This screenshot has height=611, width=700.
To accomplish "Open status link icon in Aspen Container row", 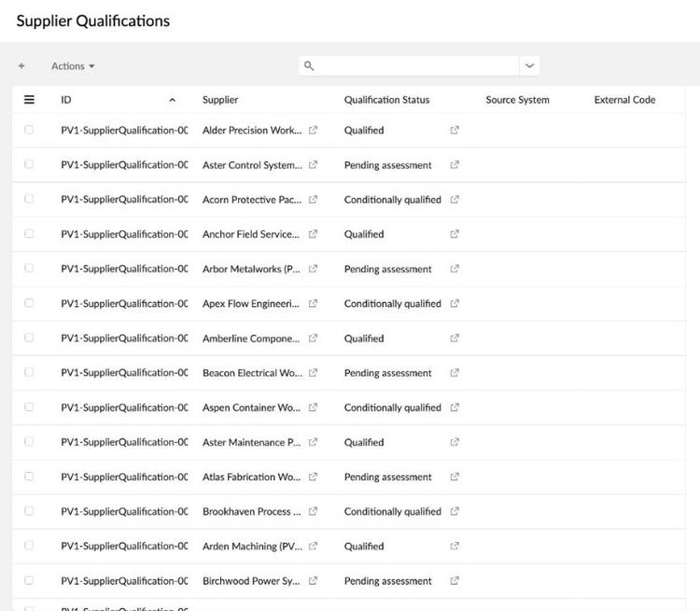I will click(x=455, y=408).
